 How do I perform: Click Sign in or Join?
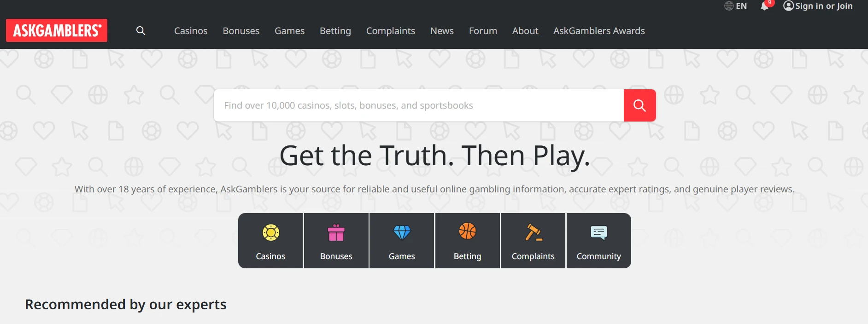tap(818, 6)
